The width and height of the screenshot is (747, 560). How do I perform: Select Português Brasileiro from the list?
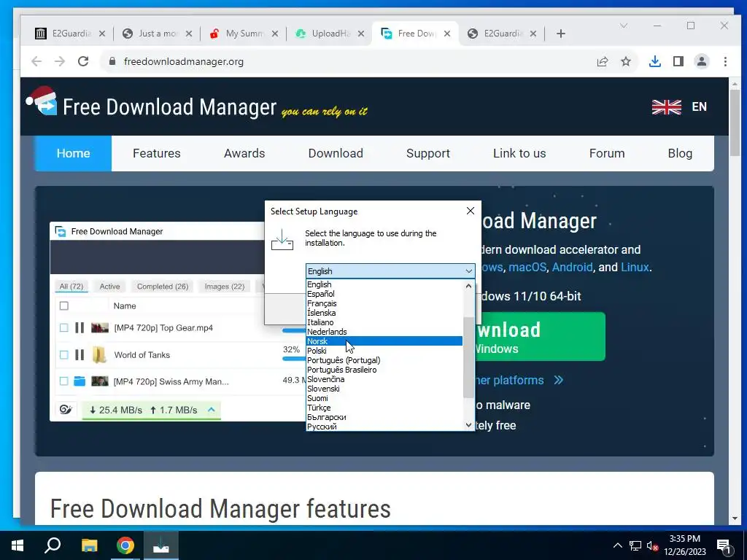(384, 370)
